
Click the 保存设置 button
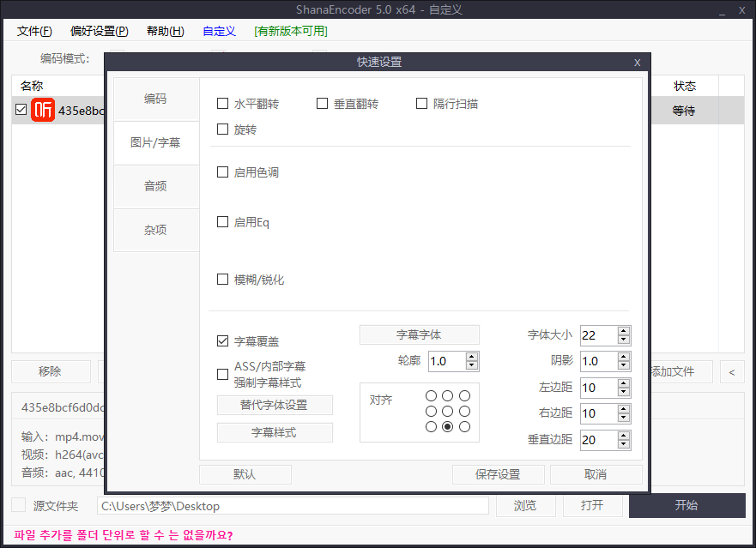point(498,474)
